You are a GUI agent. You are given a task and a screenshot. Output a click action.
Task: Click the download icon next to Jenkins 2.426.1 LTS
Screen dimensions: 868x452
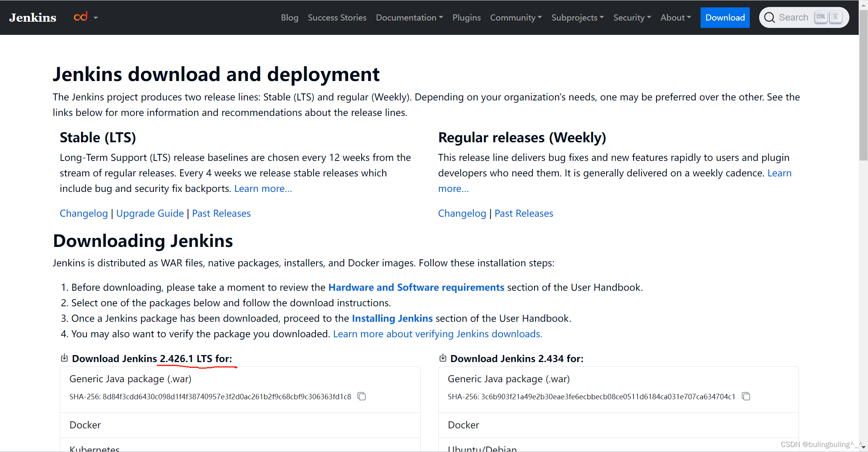(x=64, y=359)
